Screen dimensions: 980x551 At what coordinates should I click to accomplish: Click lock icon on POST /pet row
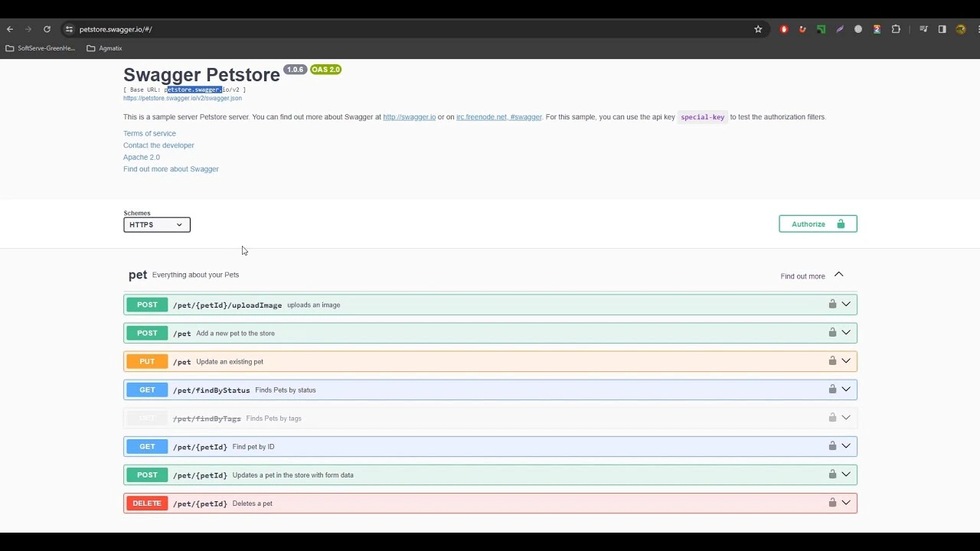coord(832,332)
